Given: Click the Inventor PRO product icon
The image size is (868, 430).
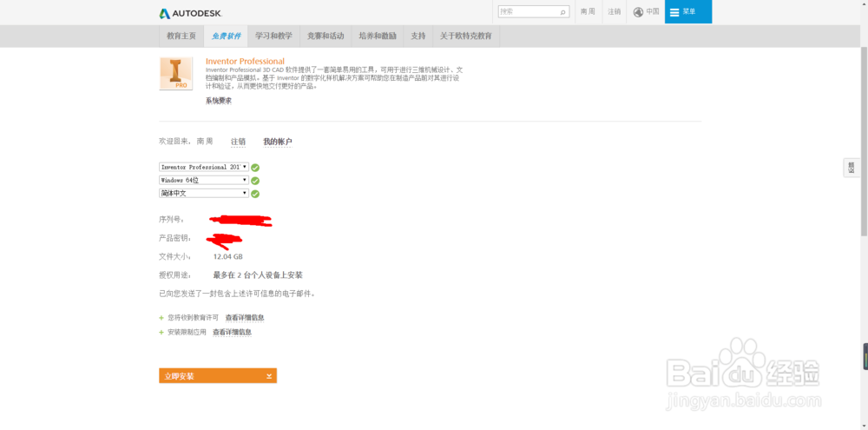Looking at the screenshot, I should pos(176,73).
